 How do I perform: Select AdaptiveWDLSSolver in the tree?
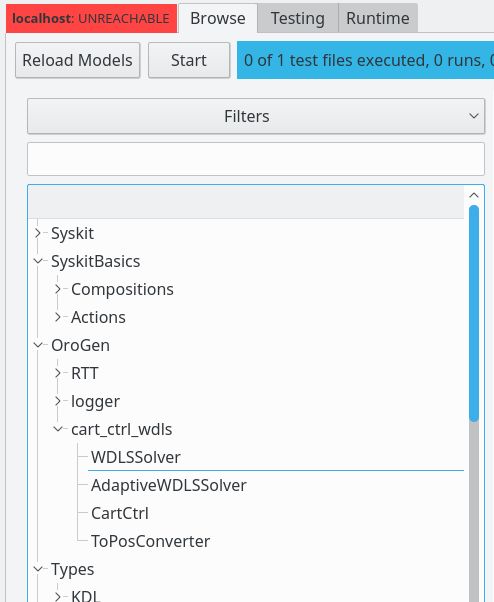[169, 485]
